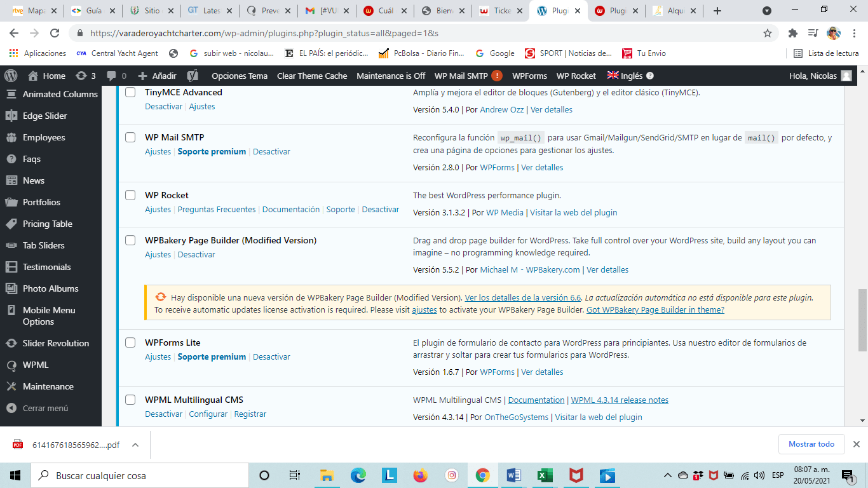
Task: Click the Yoast icon in the admin bar
Action: pos(193,76)
